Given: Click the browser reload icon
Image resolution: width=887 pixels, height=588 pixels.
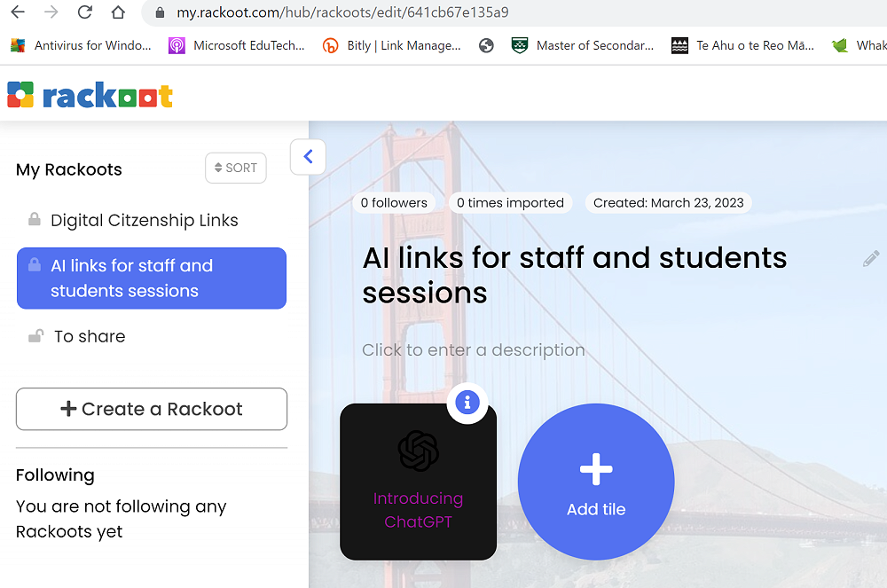Looking at the screenshot, I should pos(84,12).
